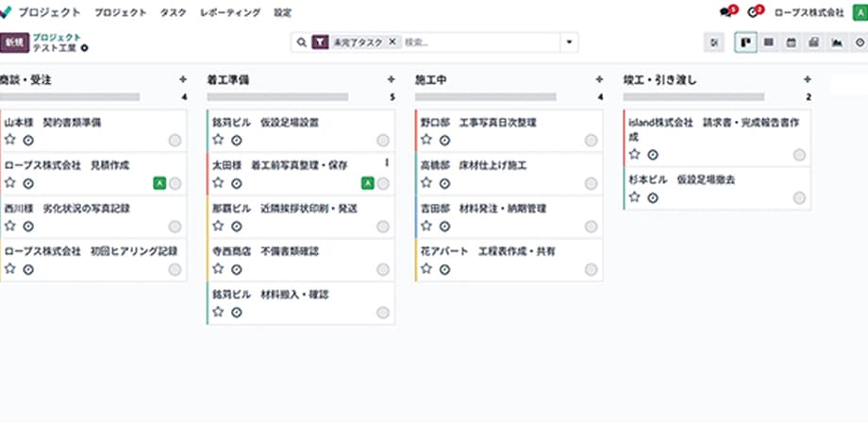Click the 竣工・引き渡し column progress bar
868x423 pixels.
[693, 97]
